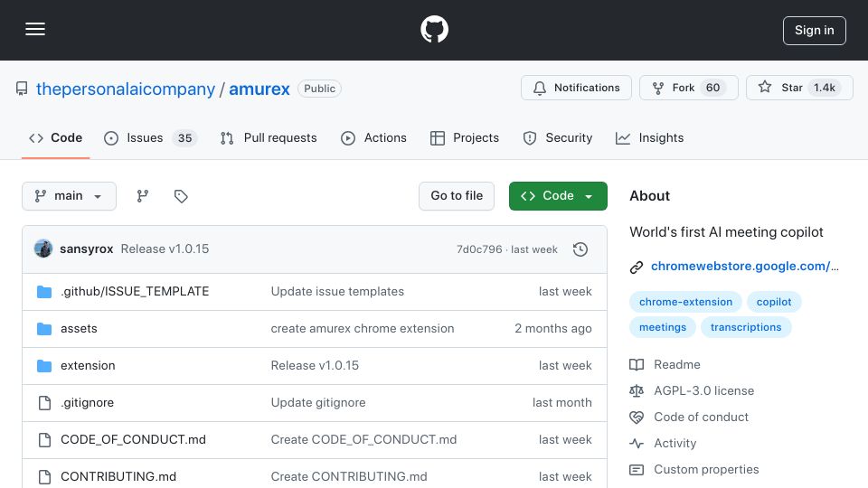The height and width of the screenshot is (488, 868).
Task: Open commit 'Create CODE_OF_CONDUCT.md'
Action: pos(363,440)
